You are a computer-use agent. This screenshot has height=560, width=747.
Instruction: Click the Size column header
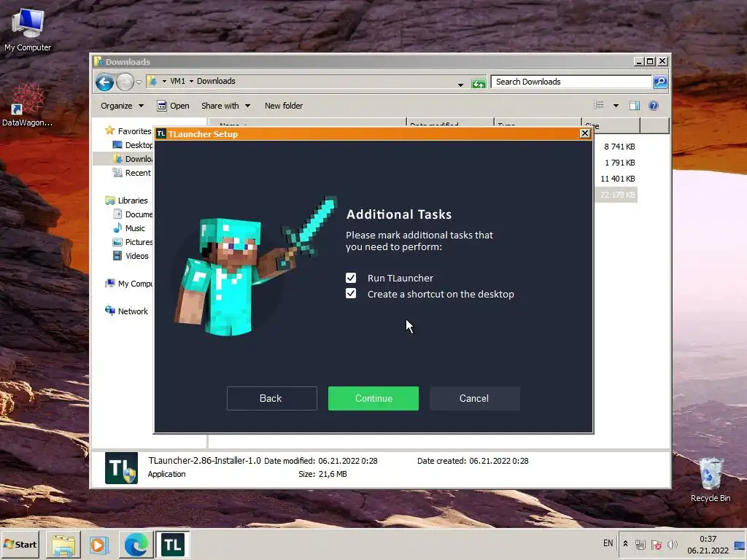point(611,125)
